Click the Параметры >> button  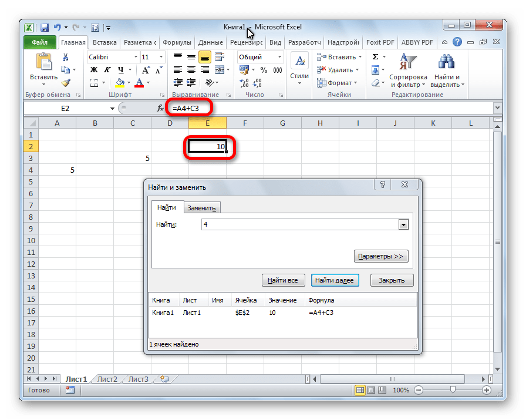(x=381, y=256)
